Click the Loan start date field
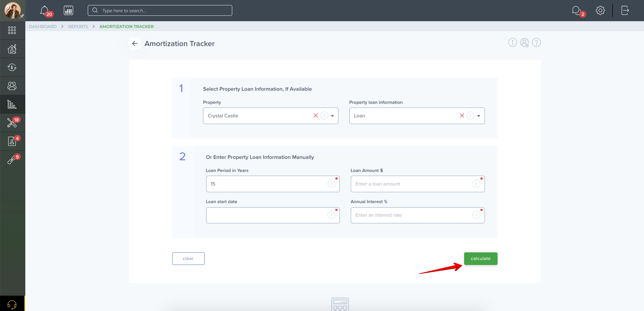Image resolution: width=644 pixels, height=311 pixels. click(x=273, y=215)
